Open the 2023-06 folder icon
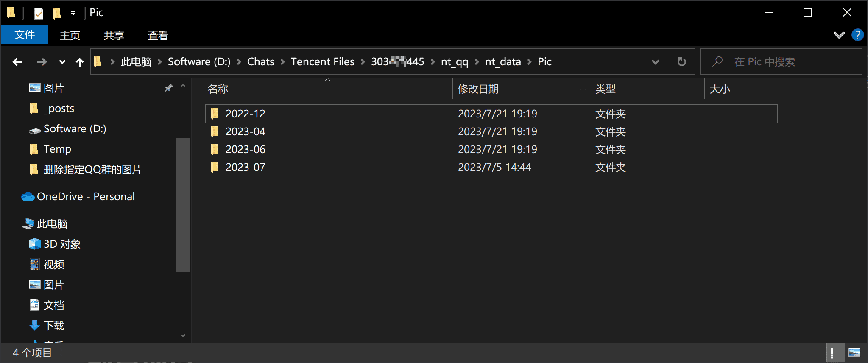 [215, 149]
